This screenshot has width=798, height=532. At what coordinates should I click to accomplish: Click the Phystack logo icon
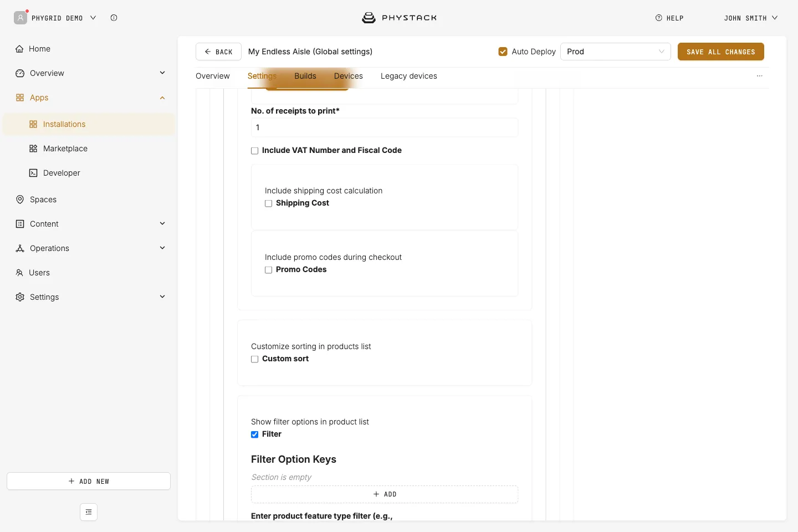pos(369,18)
